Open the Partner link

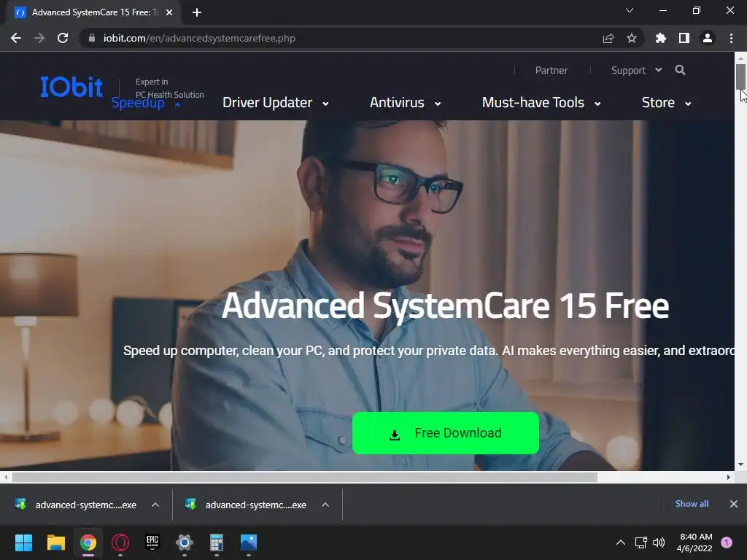tap(551, 71)
